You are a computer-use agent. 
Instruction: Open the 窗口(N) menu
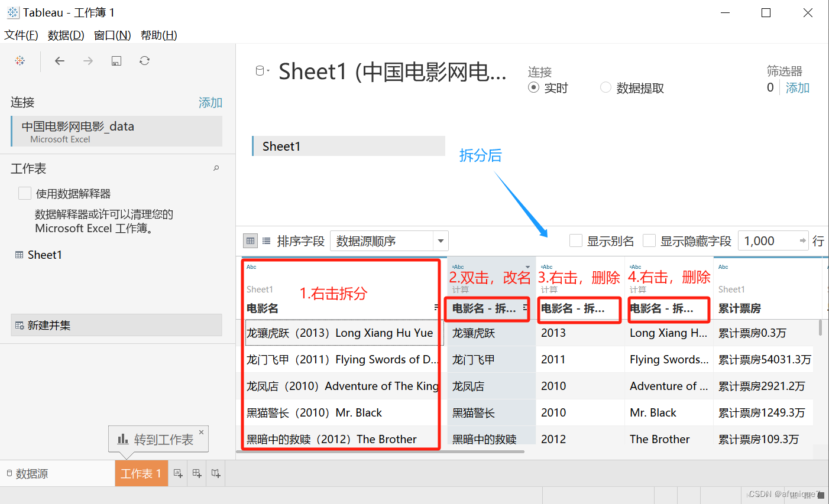[112, 35]
